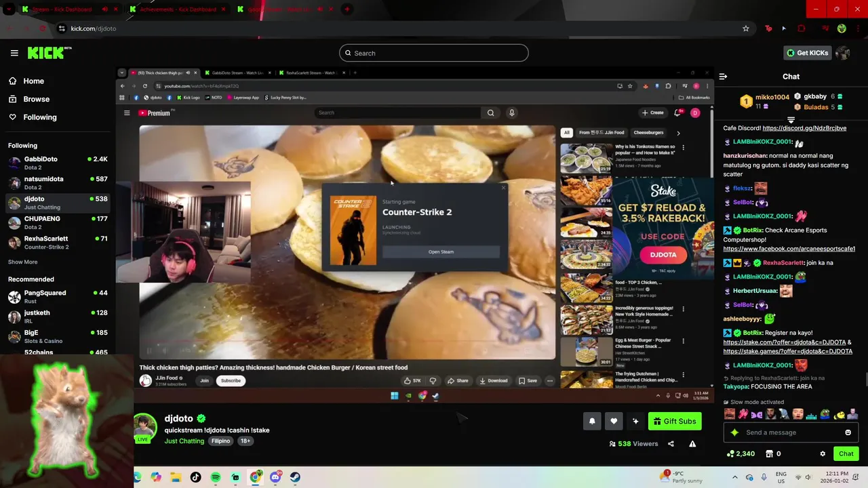Open GabbiDoto channel in Following list
This screenshot has width=868, height=488.
click(58, 163)
